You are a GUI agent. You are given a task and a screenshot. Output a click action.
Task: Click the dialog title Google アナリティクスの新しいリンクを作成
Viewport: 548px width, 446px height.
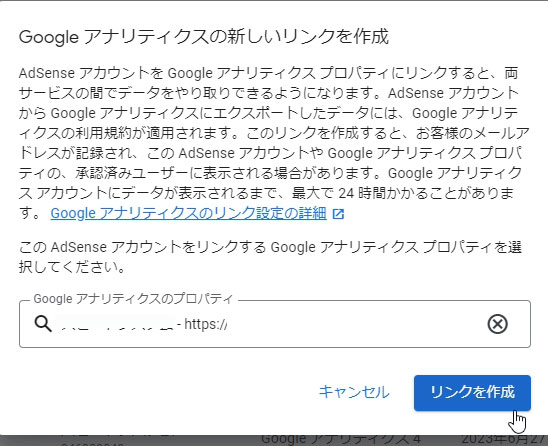coord(204,37)
